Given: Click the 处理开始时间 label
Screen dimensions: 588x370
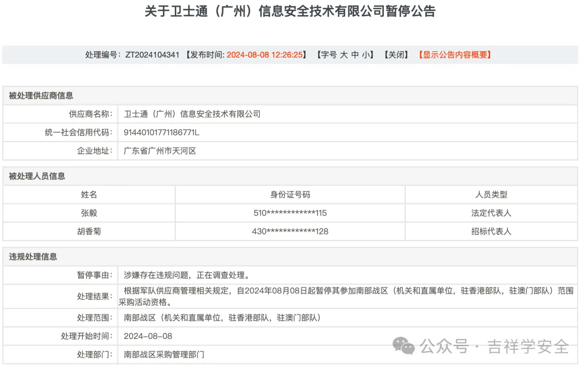Looking at the screenshot, I should (x=87, y=336).
